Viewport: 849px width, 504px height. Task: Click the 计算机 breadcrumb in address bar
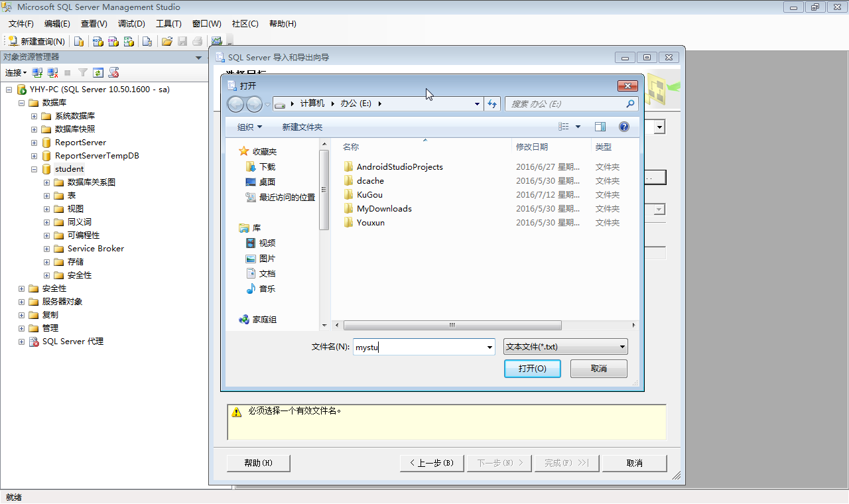point(312,104)
